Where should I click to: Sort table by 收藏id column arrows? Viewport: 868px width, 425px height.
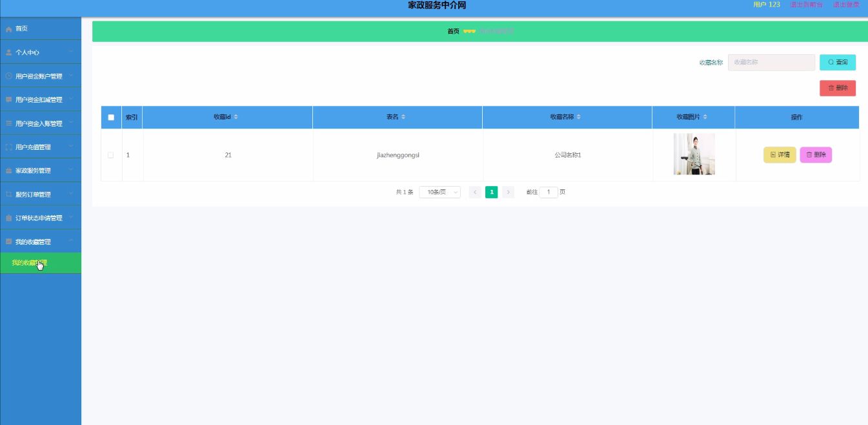point(236,117)
